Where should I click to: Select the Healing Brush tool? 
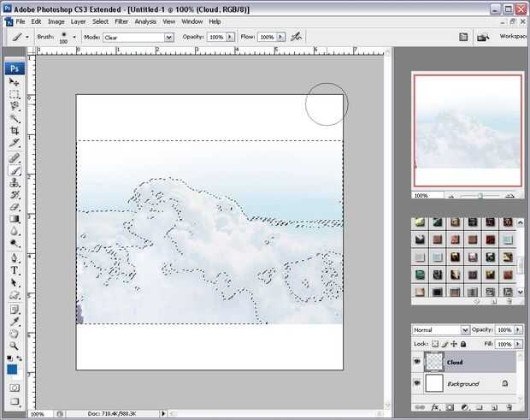(14, 158)
